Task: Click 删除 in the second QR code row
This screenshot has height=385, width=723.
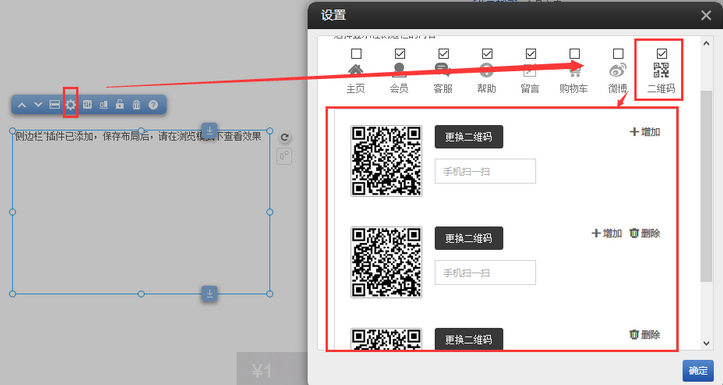Action: point(645,233)
